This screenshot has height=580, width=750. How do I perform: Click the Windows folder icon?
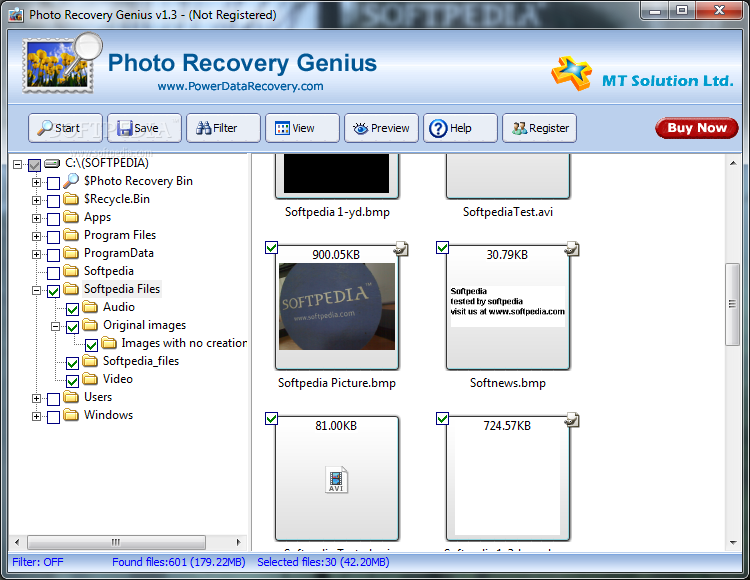point(71,415)
